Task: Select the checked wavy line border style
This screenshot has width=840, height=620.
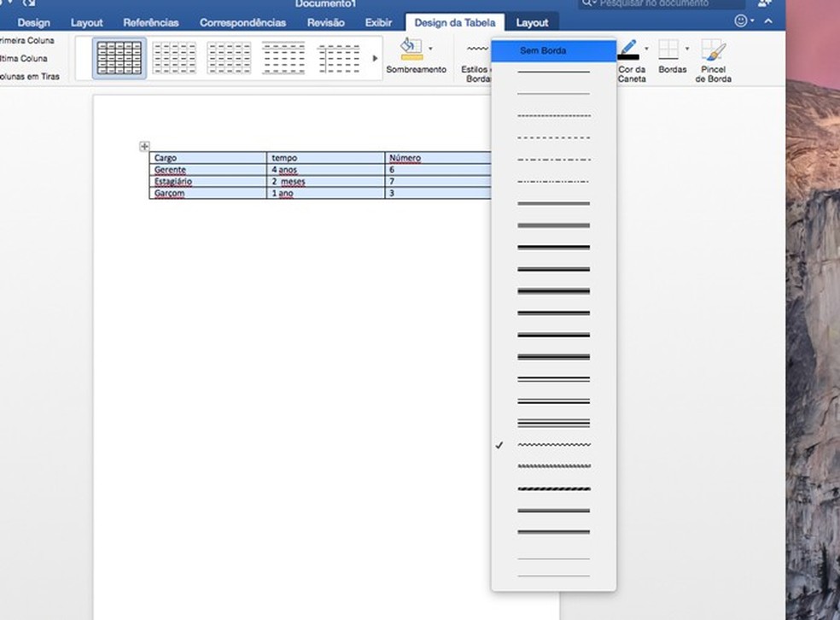Action: (553, 445)
